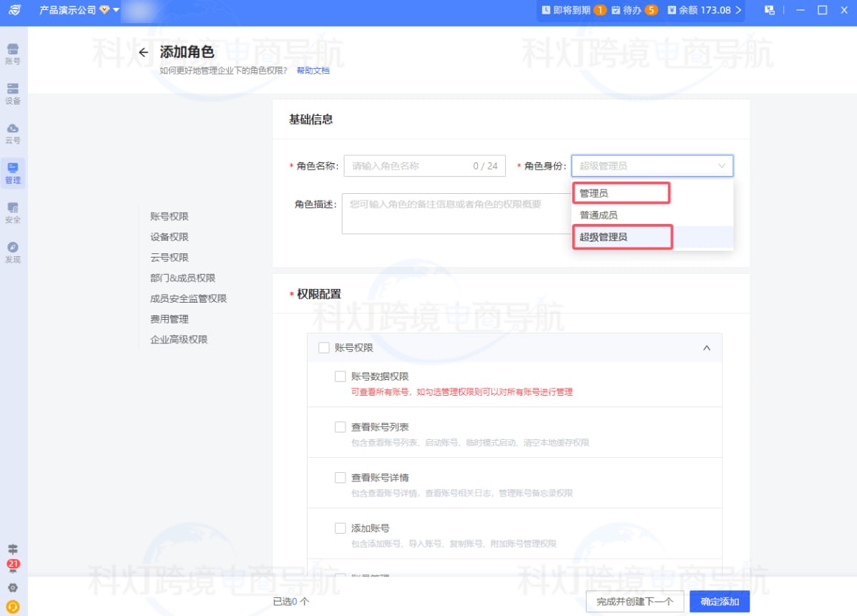
Task: Open the 帮助文档 help link
Action: tap(313, 69)
